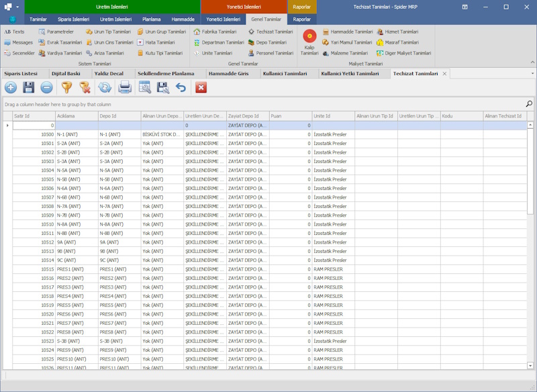Open filter with the funnel icon
Screen dimensions: 537x392
(x=66, y=88)
